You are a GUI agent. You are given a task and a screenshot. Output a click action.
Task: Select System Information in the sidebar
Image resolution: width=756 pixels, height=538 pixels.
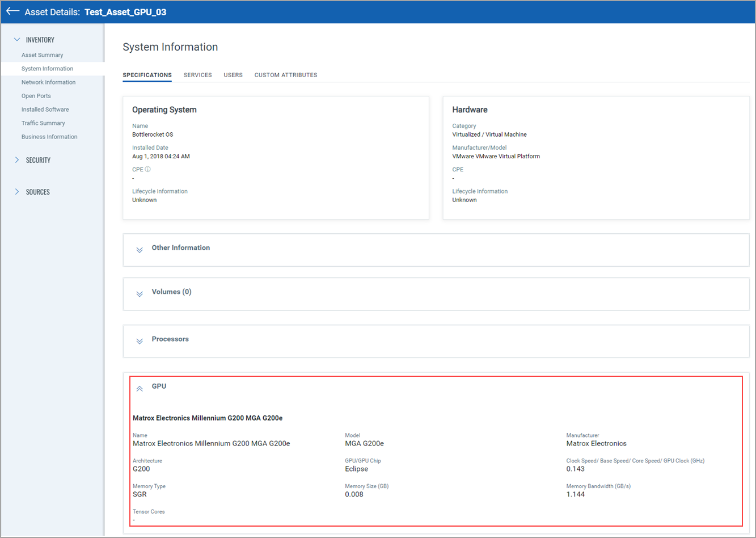(48, 69)
